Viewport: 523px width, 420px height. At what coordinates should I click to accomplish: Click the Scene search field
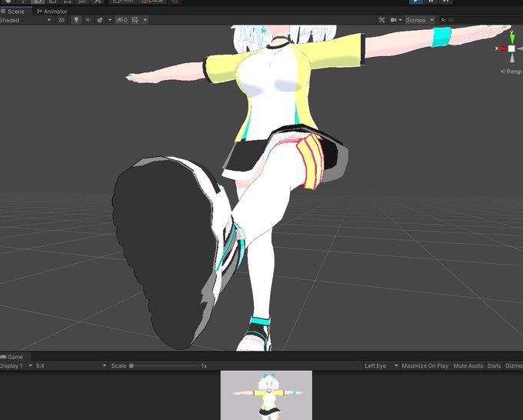coord(481,20)
